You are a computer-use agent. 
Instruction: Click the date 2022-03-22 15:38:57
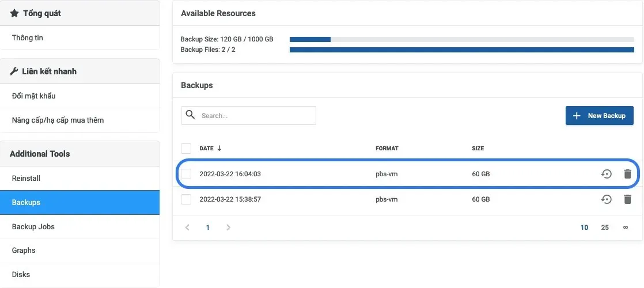click(x=230, y=199)
